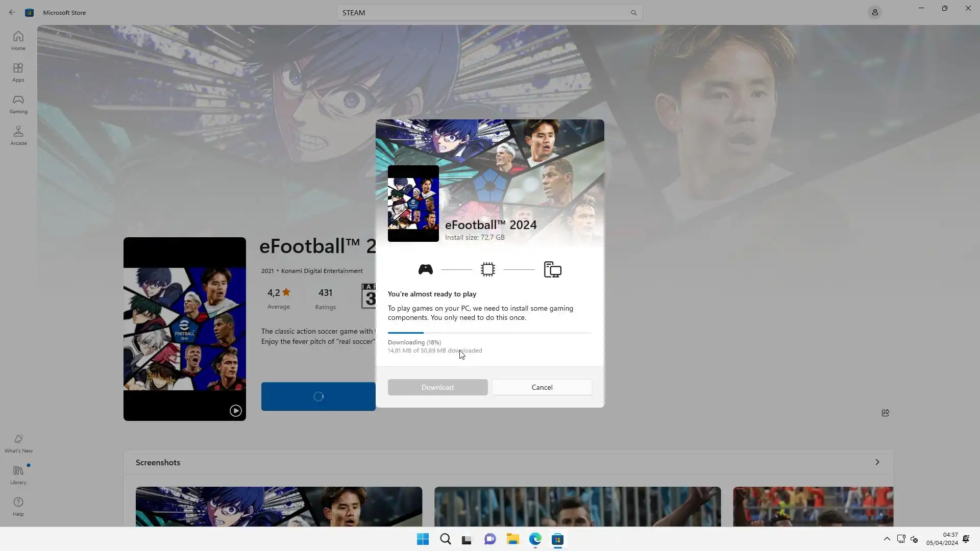This screenshot has height=551, width=980.
Task: Go to Gaming section
Action: (x=18, y=104)
